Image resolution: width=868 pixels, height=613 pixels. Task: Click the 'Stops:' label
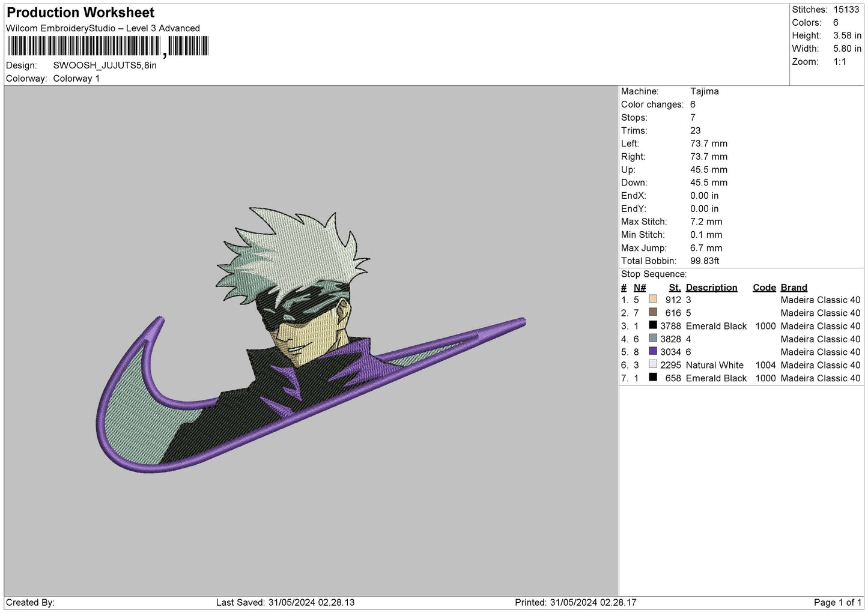(x=634, y=118)
